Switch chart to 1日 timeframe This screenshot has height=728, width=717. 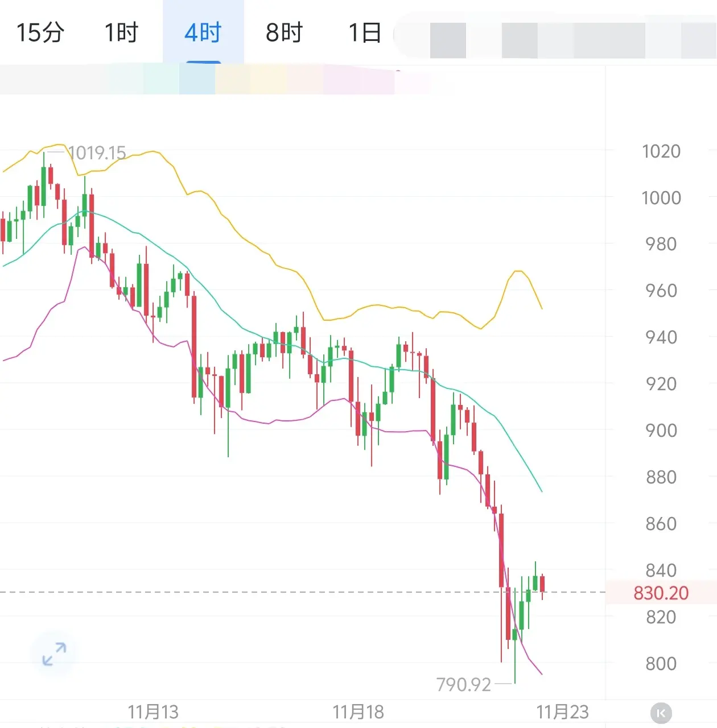tap(365, 32)
